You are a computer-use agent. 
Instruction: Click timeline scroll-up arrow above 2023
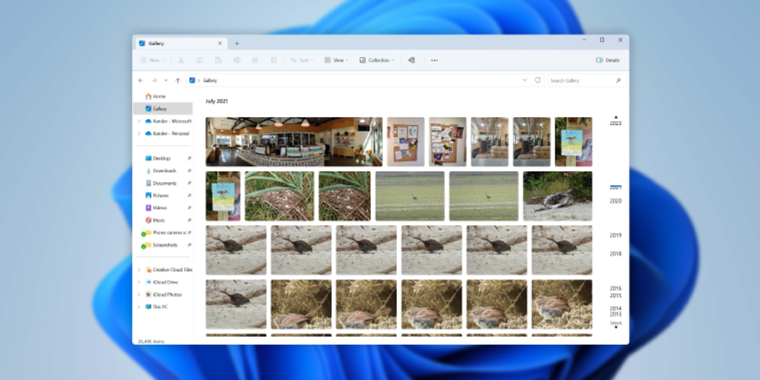click(616, 117)
